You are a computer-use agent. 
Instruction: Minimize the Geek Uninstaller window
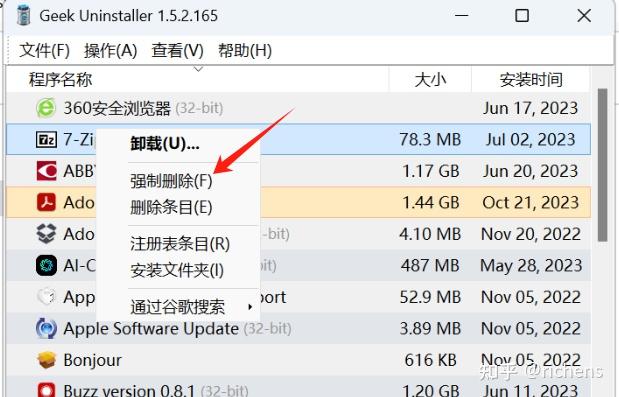461,16
